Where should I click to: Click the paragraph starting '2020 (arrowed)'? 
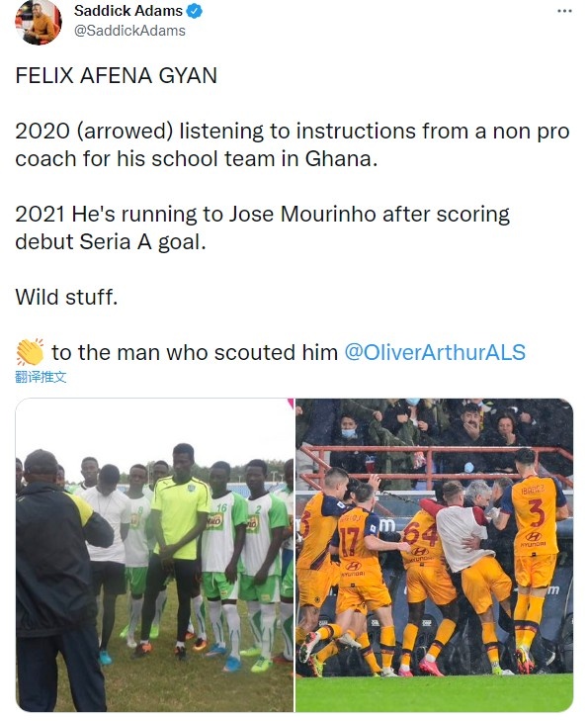293,144
